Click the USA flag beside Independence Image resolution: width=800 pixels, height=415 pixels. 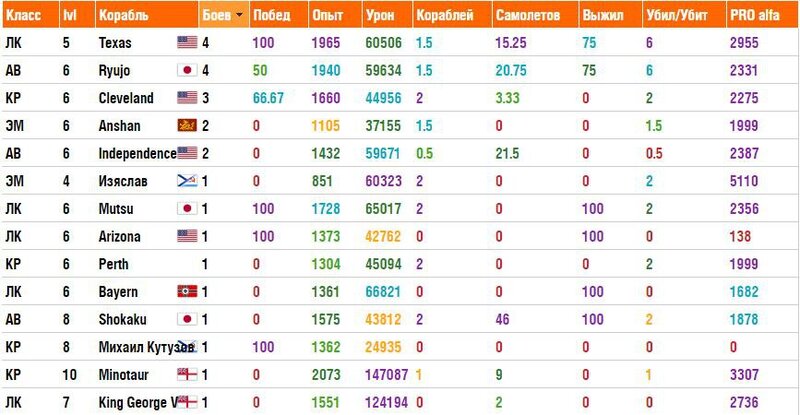click(x=187, y=153)
